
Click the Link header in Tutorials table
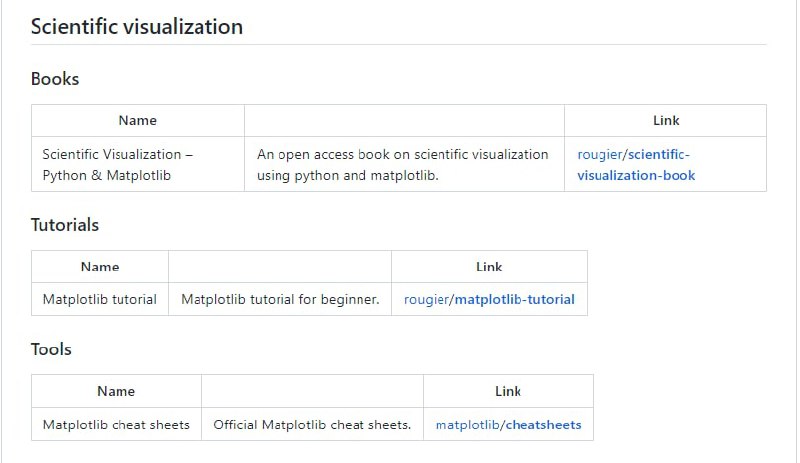pyautogui.click(x=489, y=266)
